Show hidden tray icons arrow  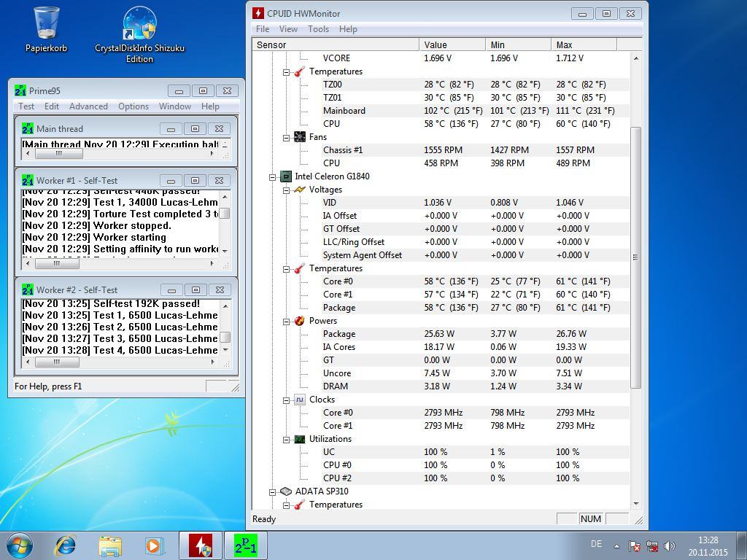[x=617, y=546]
